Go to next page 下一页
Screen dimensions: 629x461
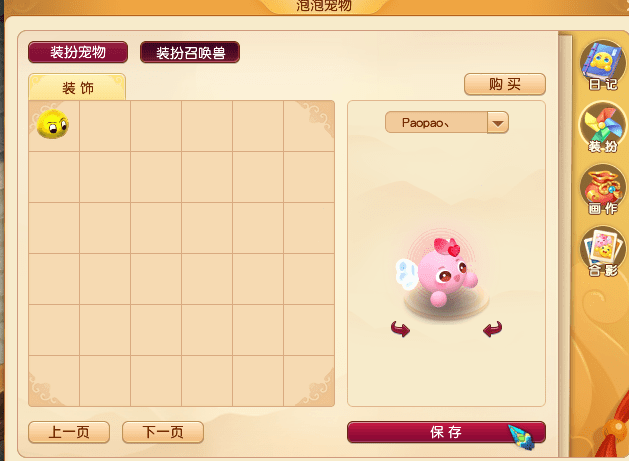click(163, 432)
